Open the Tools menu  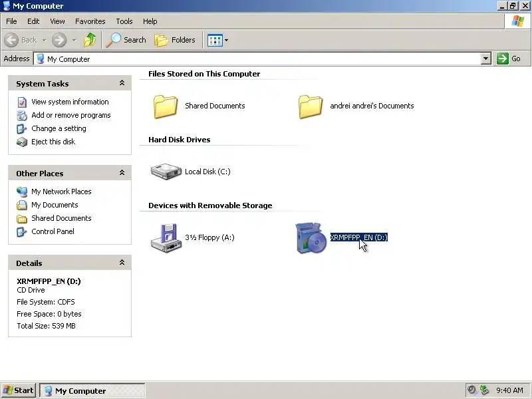tap(124, 21)
